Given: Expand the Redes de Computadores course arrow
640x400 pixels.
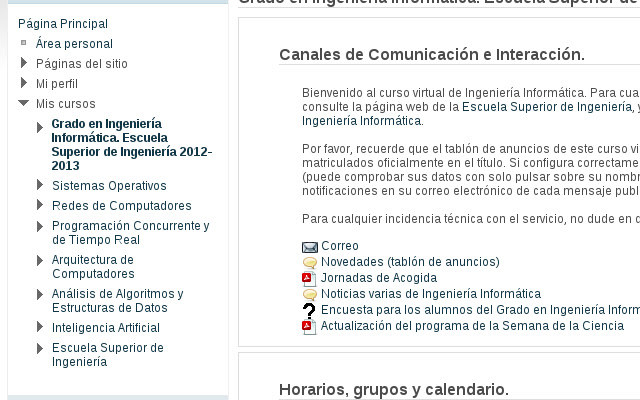Looking at the screenshot, I should 40,204.
